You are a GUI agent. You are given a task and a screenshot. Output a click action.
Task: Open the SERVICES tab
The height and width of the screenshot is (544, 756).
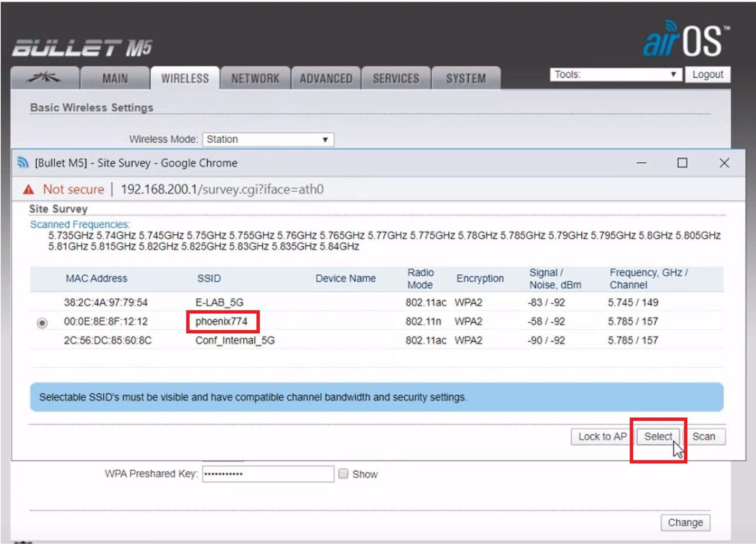tap(396, 78)
